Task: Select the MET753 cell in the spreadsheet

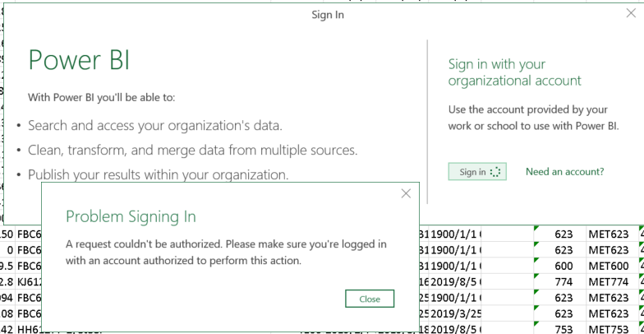Action: (613, 329)
